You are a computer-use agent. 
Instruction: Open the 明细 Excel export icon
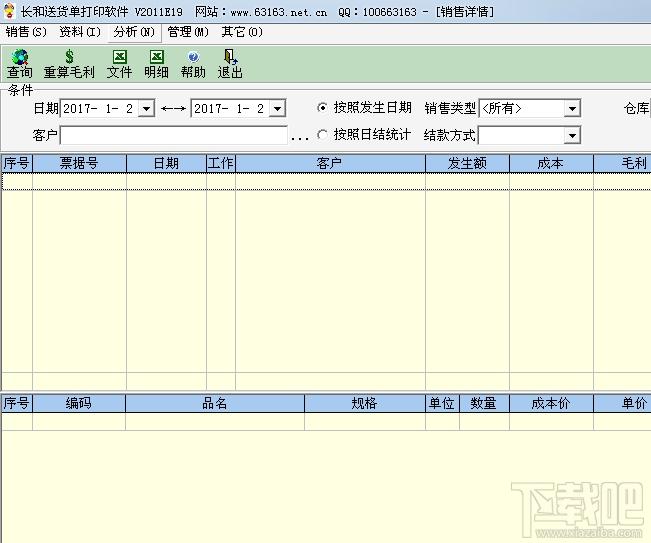point(157,57)
